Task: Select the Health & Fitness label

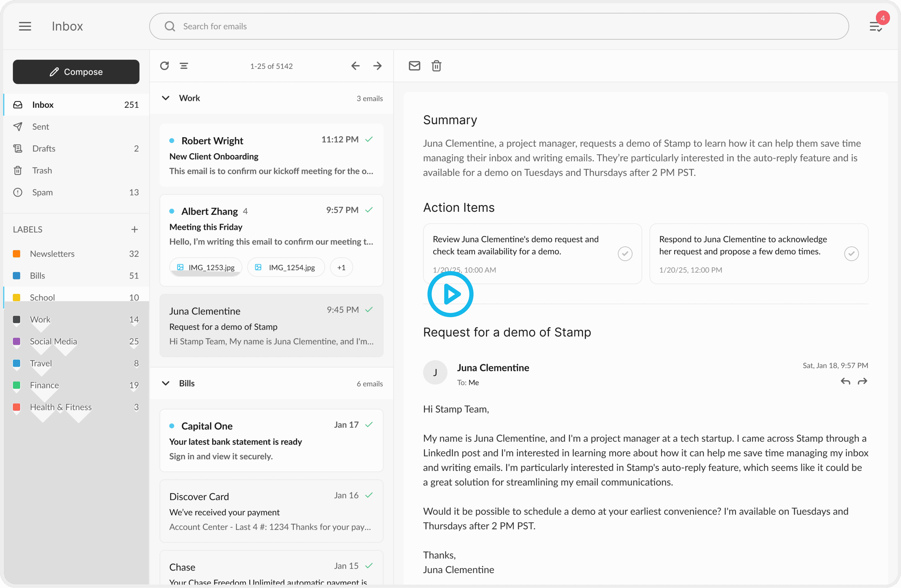Action: click(76, 408)
